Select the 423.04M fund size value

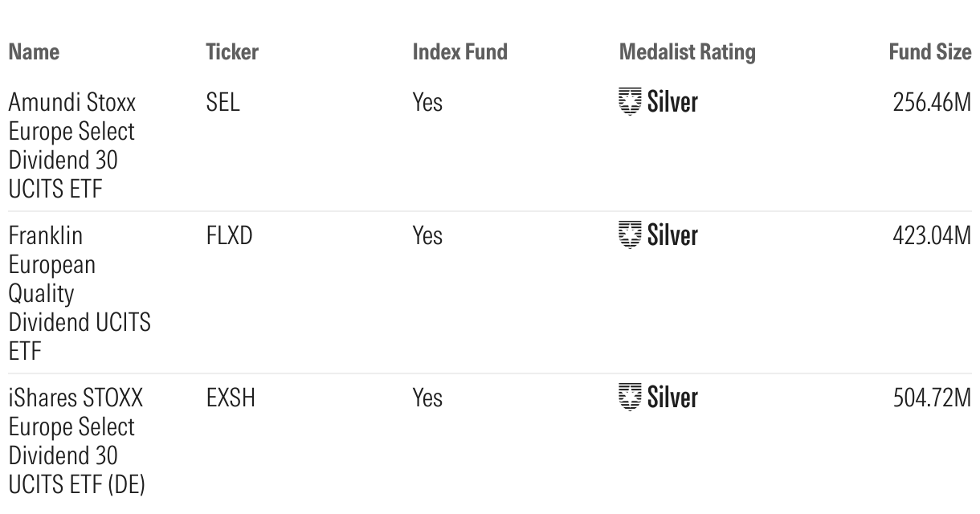932,236
